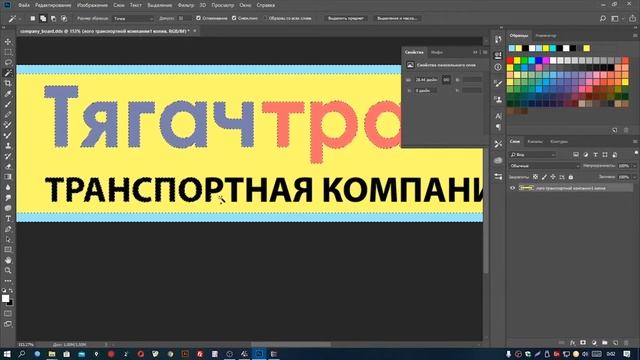Viewport: 640px width, 360px height.
Task: Hide the layer using the eye icon
Action: tap(513, 188)
